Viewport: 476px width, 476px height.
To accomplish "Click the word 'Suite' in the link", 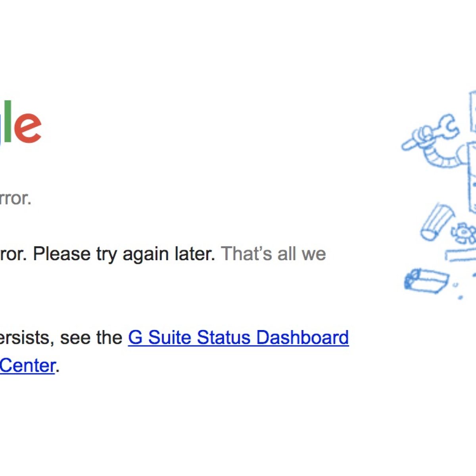I will 170,338.
